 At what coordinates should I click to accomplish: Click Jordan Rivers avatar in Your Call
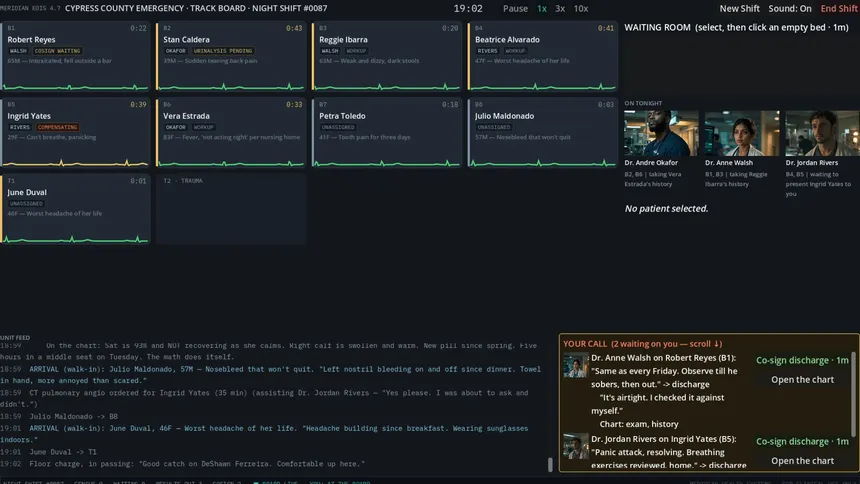(x=576, y=447)
